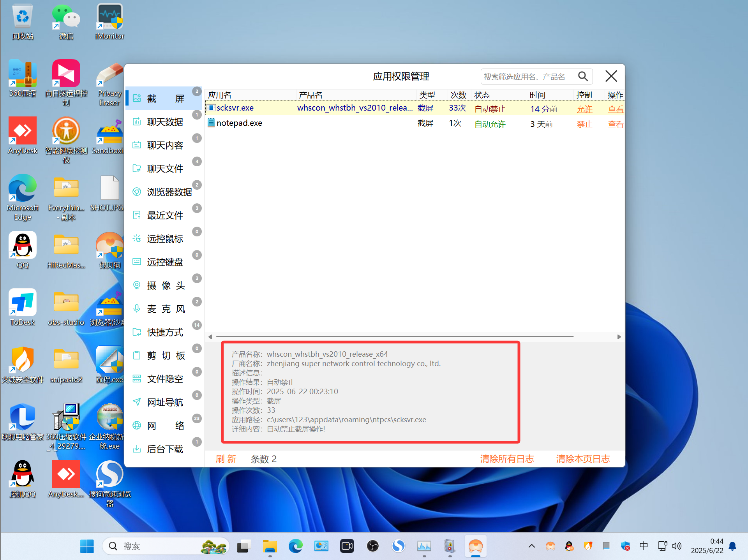Image resolution: width=748 pixels, height=560 pixels.
Task: Open the snipaste2 folder on desktop
Action: click(66, 365)
